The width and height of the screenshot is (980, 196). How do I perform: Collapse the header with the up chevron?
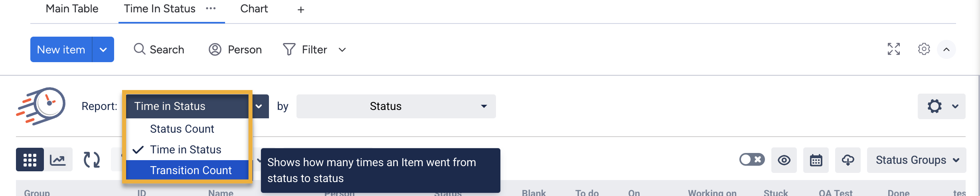pyautogui.click(x=946, y=49)
